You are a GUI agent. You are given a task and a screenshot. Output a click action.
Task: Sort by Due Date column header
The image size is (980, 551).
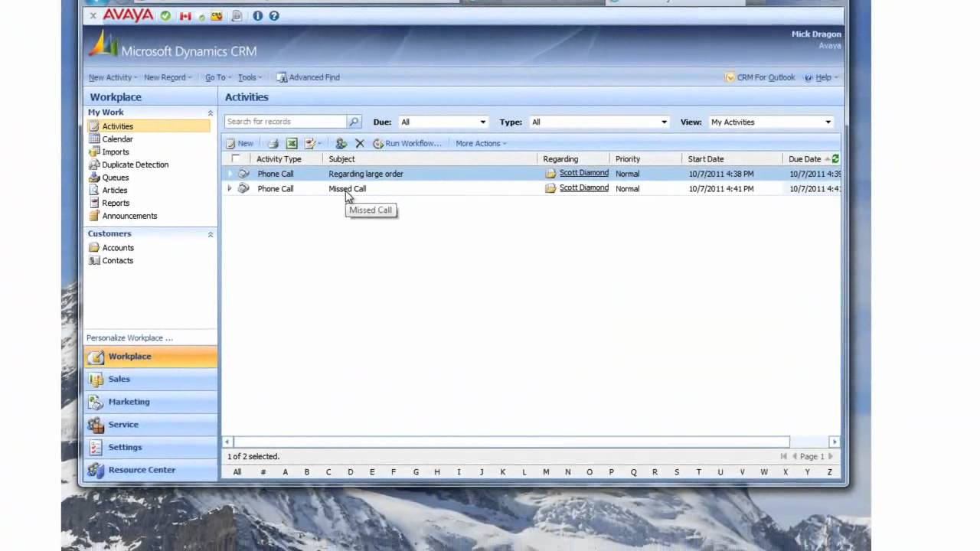[x=804, y=159]
